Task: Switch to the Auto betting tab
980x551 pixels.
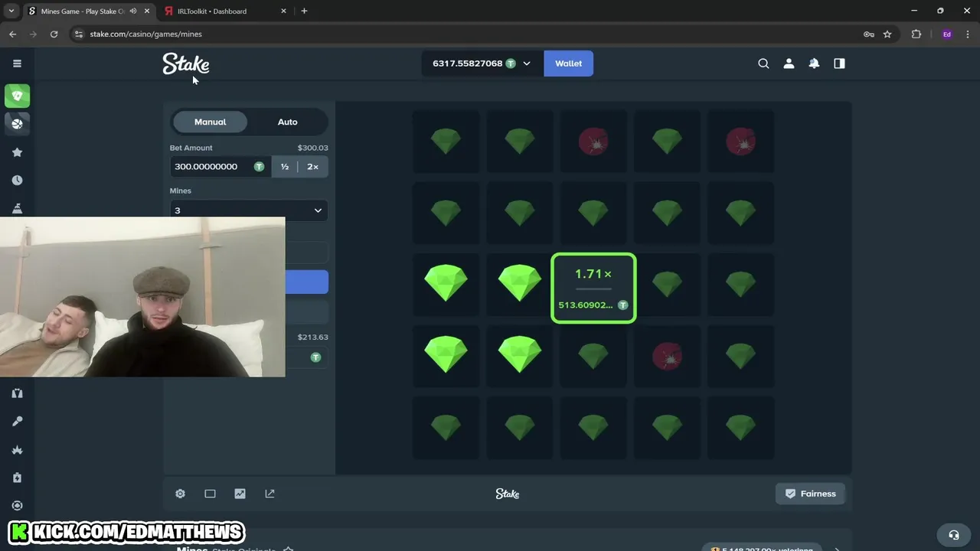Action: pyautogui.click(x=287, y=122)
